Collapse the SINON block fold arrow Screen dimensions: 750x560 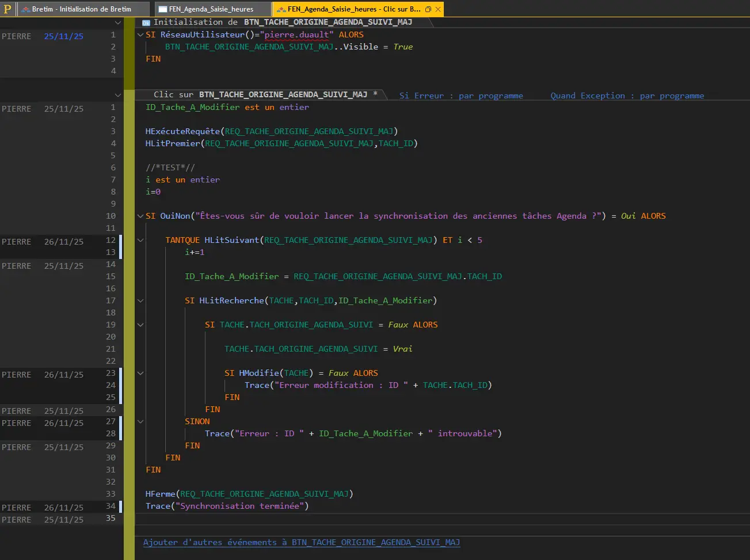click(140, 421)
